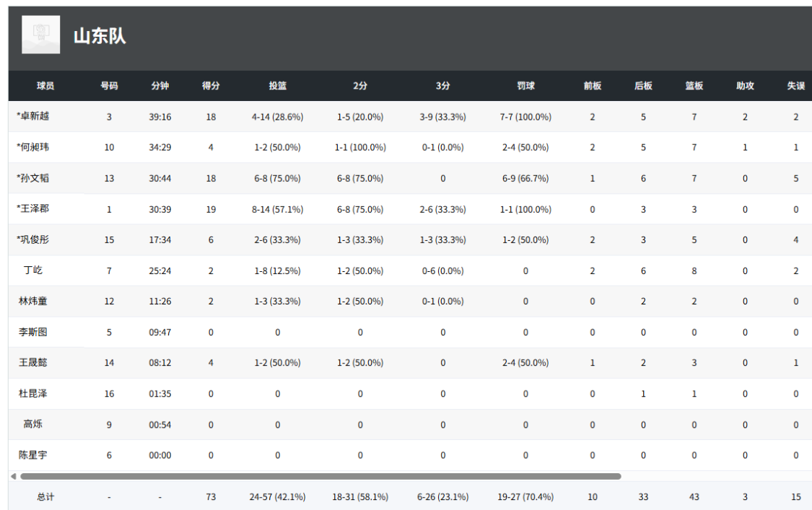Select player name 王晟懿
The width and height of the screenshot is (812, 510).
33,362
